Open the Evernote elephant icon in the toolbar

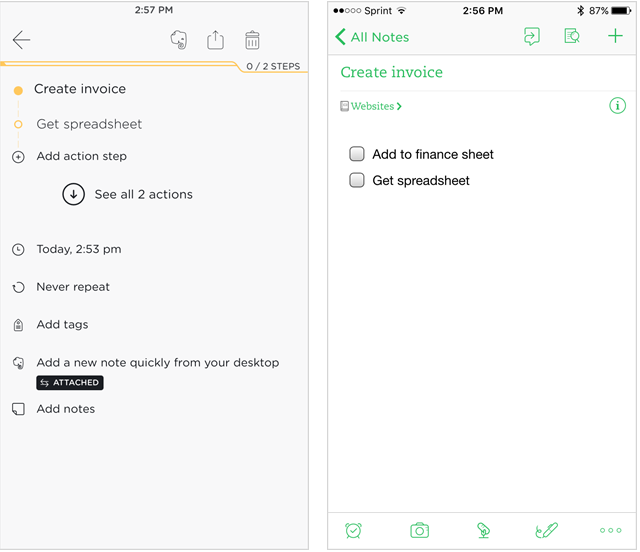click(179, 40)
